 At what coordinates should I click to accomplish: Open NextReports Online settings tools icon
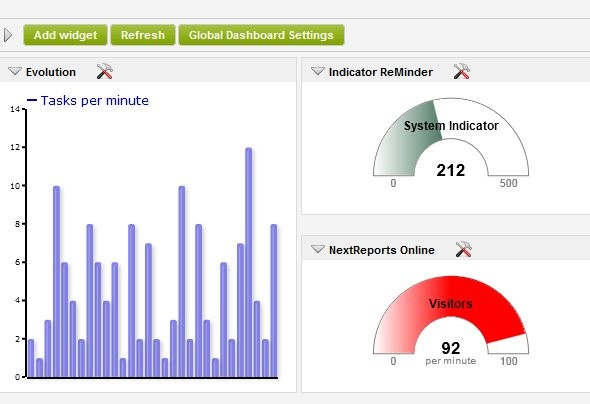pyautogui.click(x=464, y=249)
